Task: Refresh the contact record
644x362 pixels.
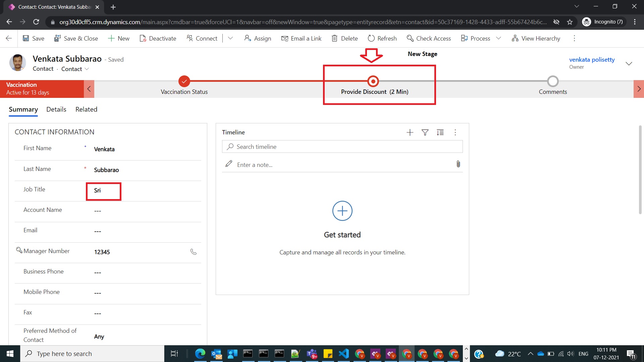Action: point(382,38)
